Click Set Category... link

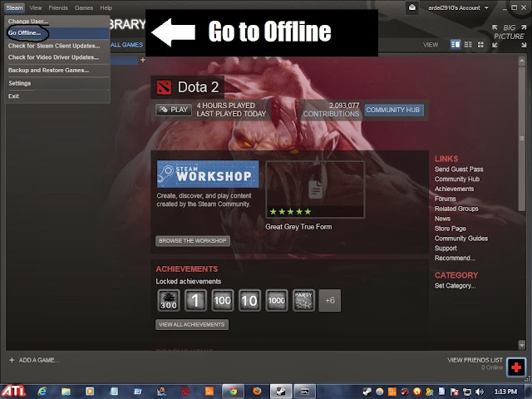[455, 286]
